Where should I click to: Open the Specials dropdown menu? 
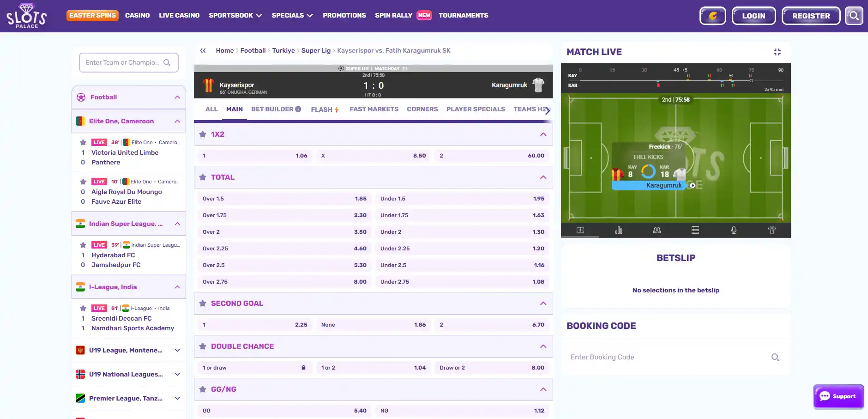tap(292, 16)
